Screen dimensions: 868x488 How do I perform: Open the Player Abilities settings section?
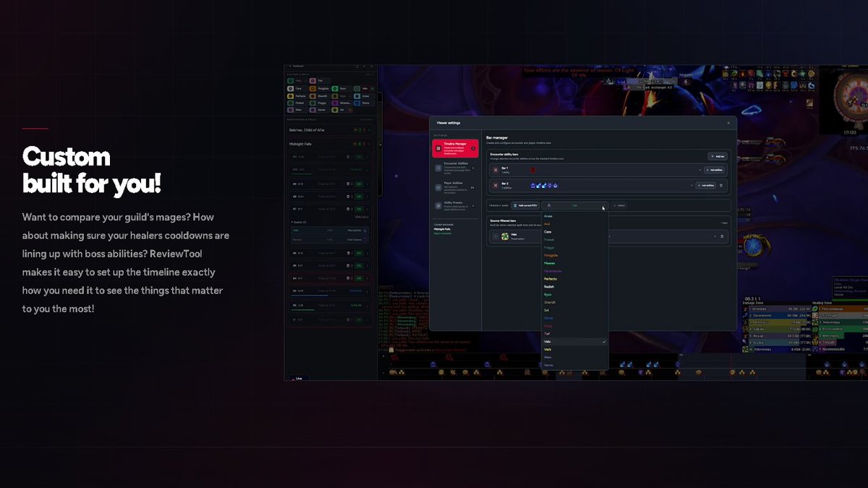click(455, 187)
